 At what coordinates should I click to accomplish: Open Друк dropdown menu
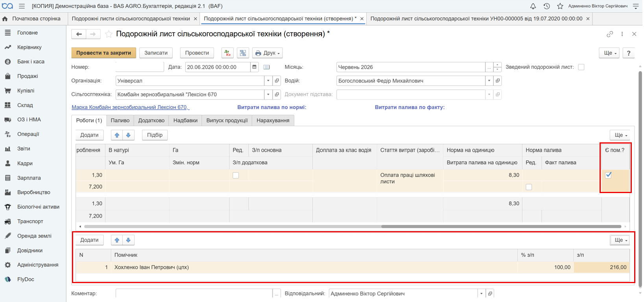click(268, 53)
